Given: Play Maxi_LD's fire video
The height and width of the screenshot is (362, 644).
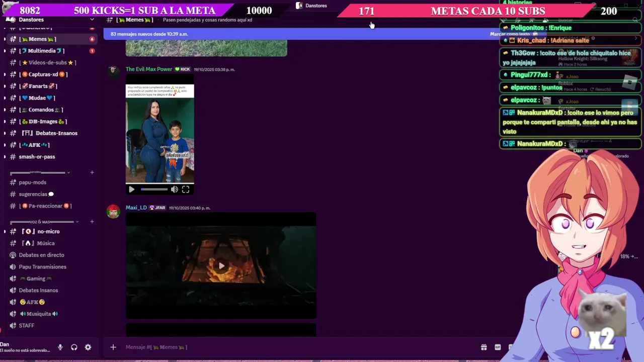Looking at the screenshot, I should click(221, 266).
